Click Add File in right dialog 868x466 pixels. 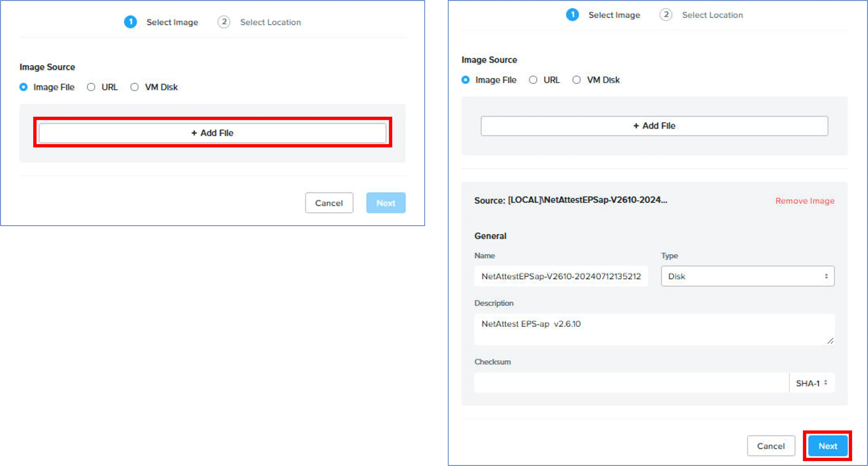[654, 126]
